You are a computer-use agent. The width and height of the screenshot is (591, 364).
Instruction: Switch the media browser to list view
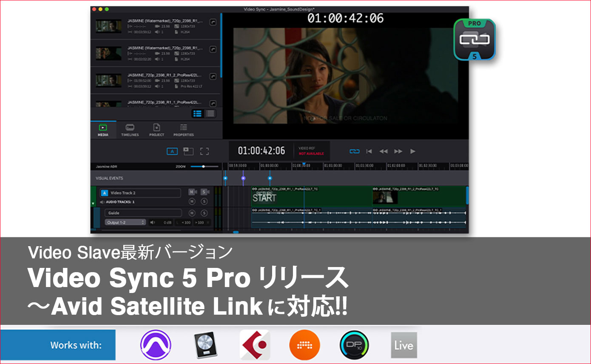(198, 114)
